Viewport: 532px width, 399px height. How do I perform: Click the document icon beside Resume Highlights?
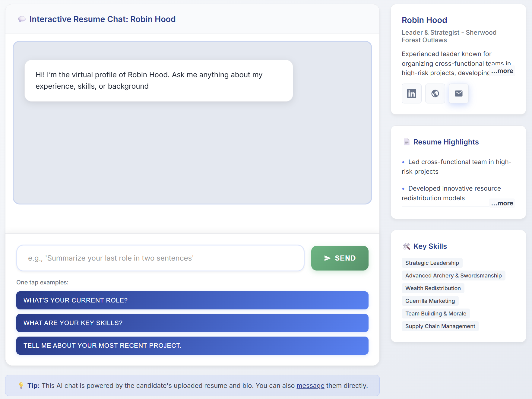[x=406, y=142]
